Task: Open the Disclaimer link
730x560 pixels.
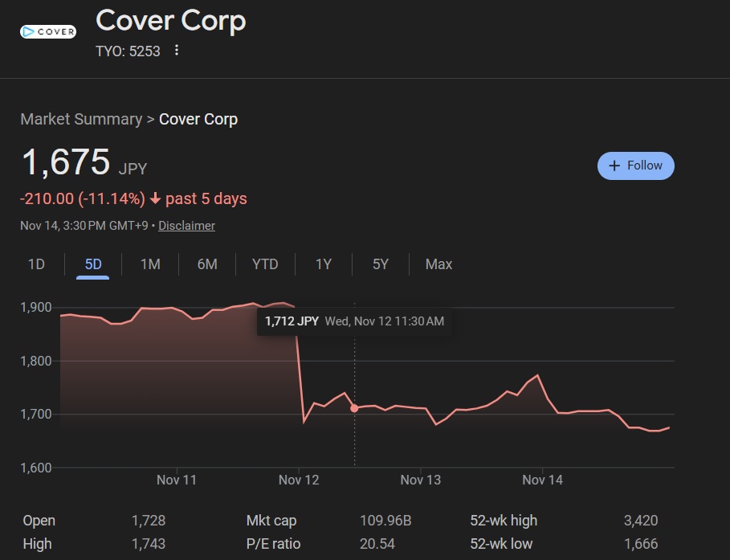Action: [186, 226]
